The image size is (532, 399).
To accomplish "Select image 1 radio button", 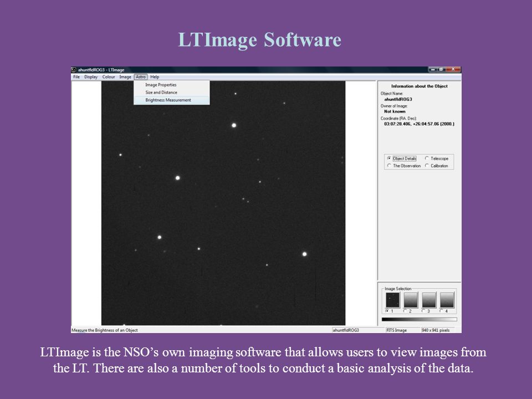I will (387, 311).
